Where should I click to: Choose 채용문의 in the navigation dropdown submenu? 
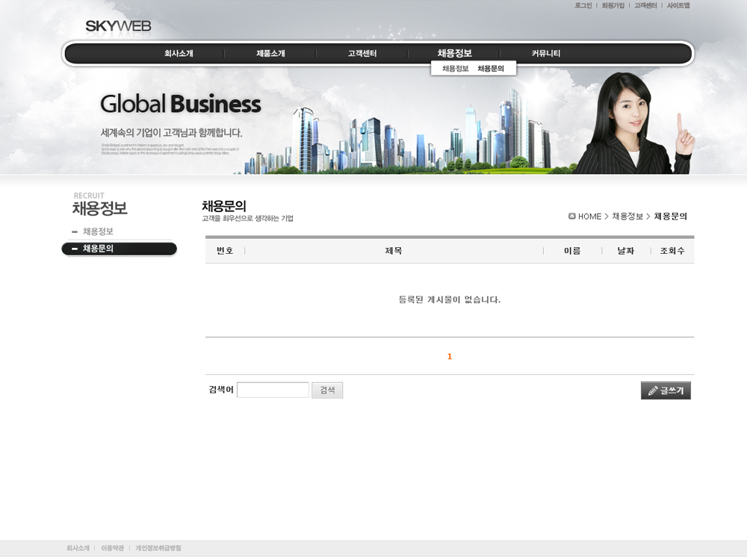491,69
